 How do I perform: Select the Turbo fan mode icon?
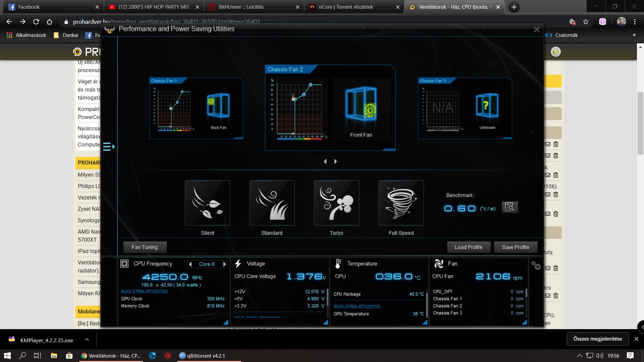(x=336, y=203)
